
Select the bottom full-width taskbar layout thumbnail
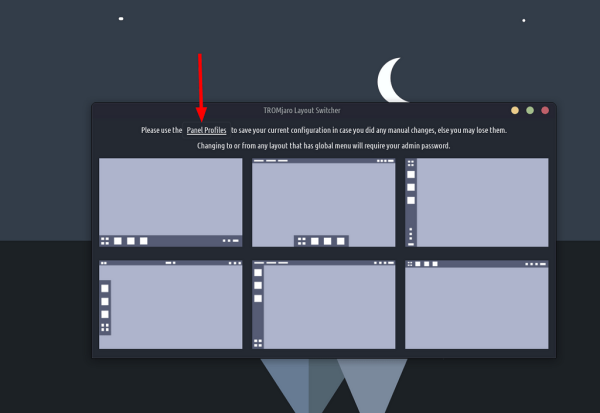171,202
